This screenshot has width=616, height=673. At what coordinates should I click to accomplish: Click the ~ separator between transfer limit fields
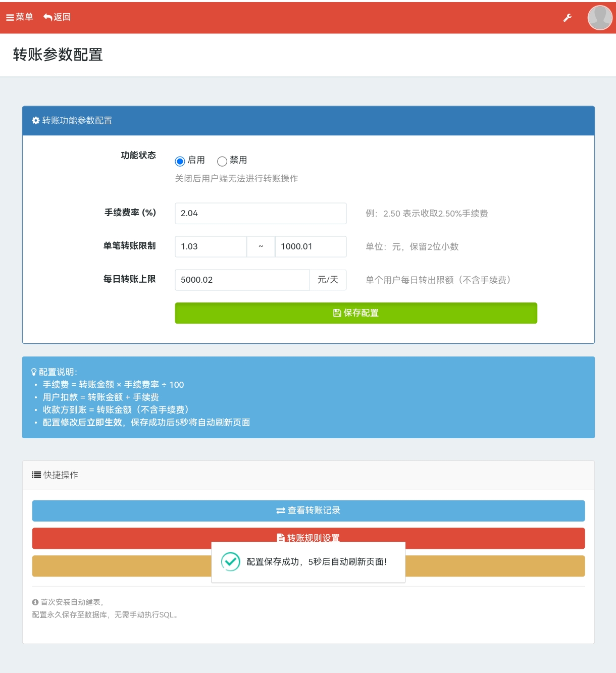tap(261, 246)
